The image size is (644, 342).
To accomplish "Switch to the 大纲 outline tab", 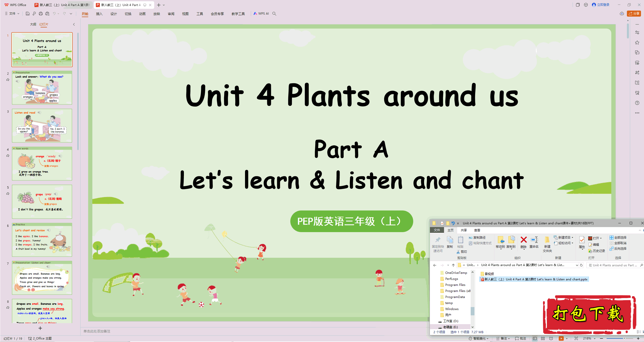I will [x=33, y=24].
